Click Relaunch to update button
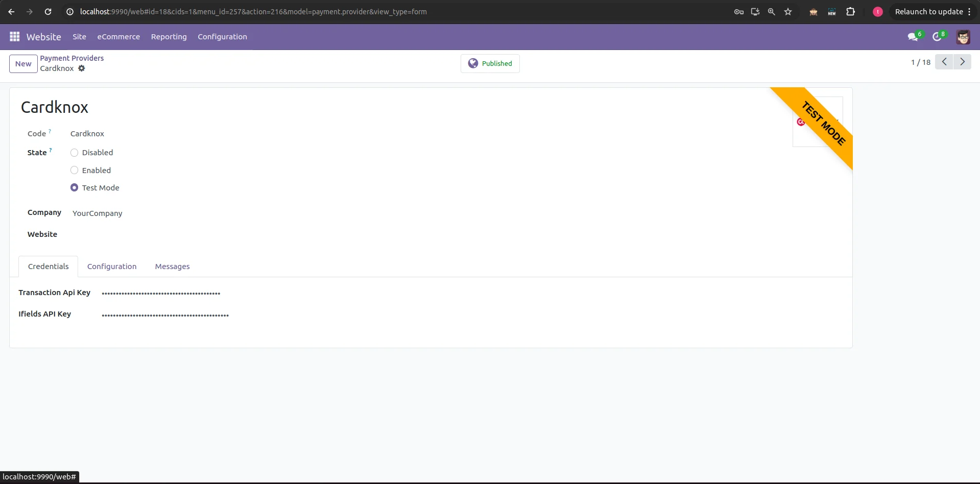The image size is (980, 484). tap(929, 12)
